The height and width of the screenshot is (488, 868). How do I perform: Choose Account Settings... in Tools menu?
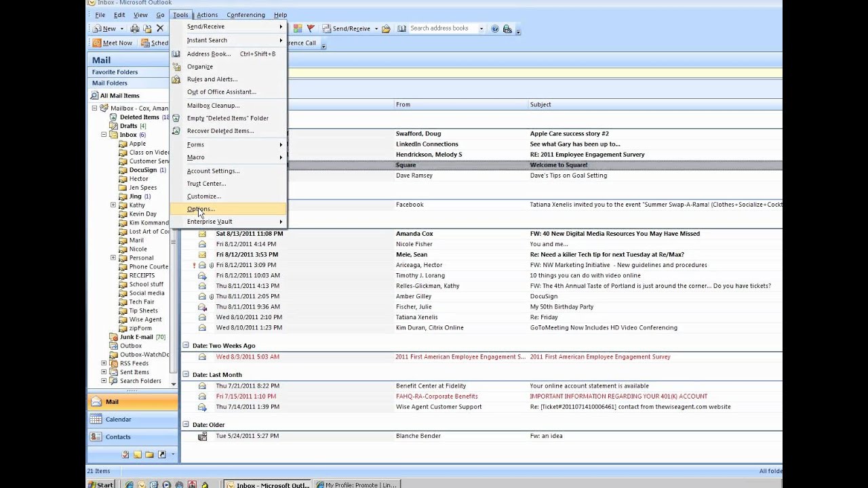228,171
